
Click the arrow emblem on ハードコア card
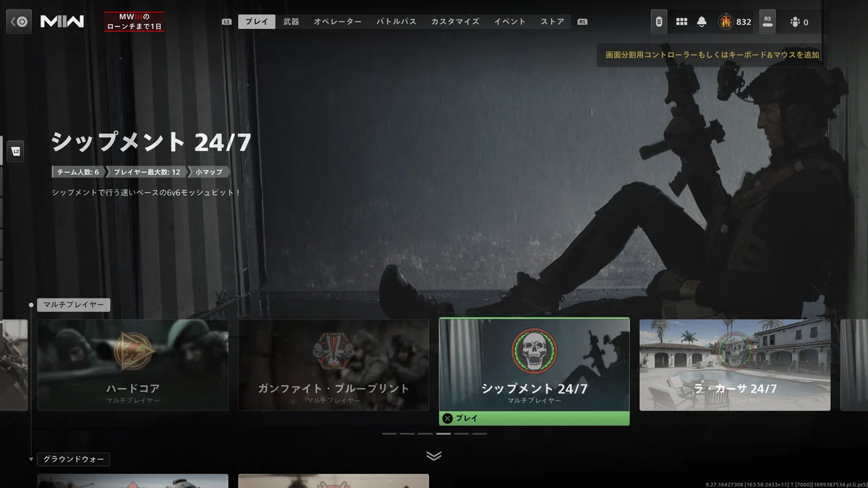pos(133,352)
